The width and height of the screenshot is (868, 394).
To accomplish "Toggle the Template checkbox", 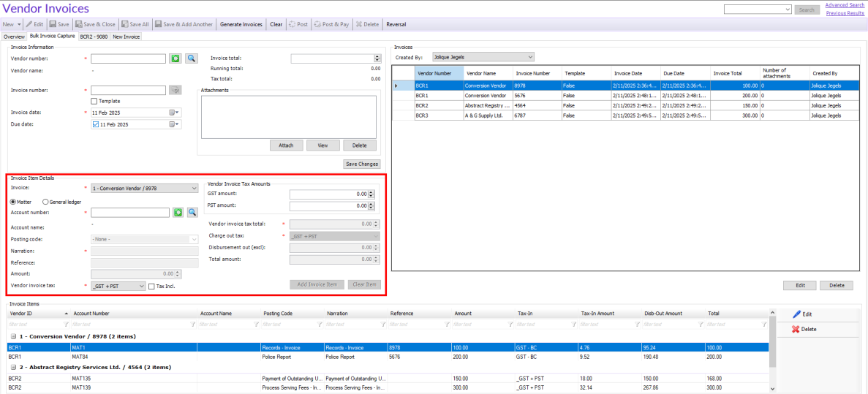I will [x=94, y=101].
